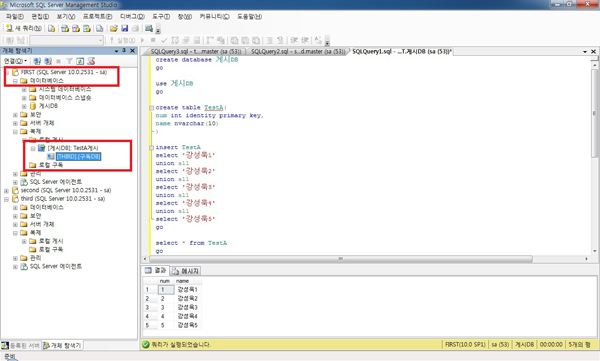This screenshot has height=361, width=600.
Task: Click the 실행 (Execute) toolbar button
Action: [122, 40]
